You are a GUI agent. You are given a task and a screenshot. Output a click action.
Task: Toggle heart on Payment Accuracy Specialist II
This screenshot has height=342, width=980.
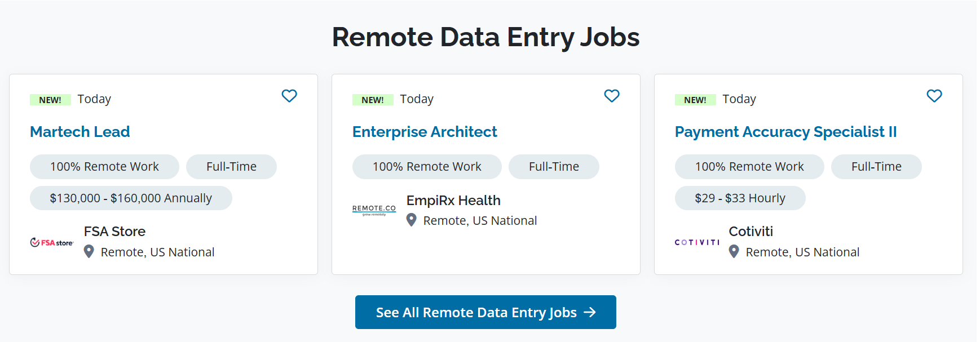click(934, 96)
